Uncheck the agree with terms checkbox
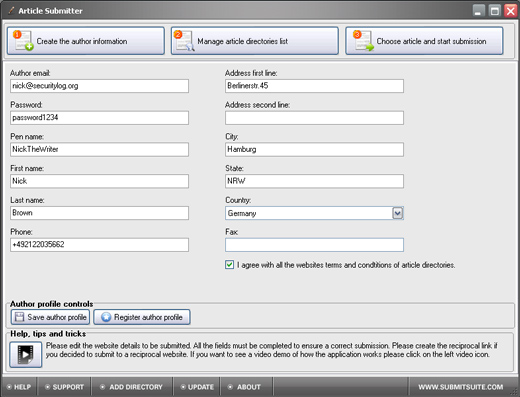This screenshot has width=520, height=397. point(229,265)
